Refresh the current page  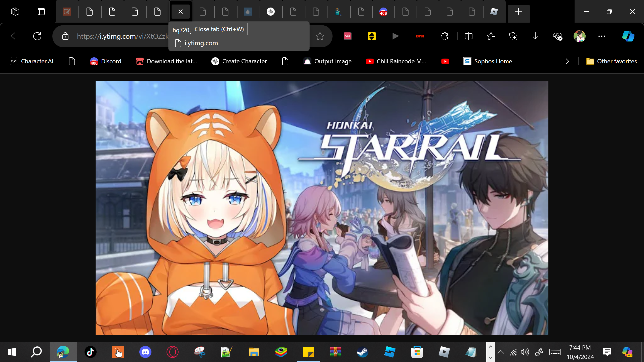click(x=37, y=36)
